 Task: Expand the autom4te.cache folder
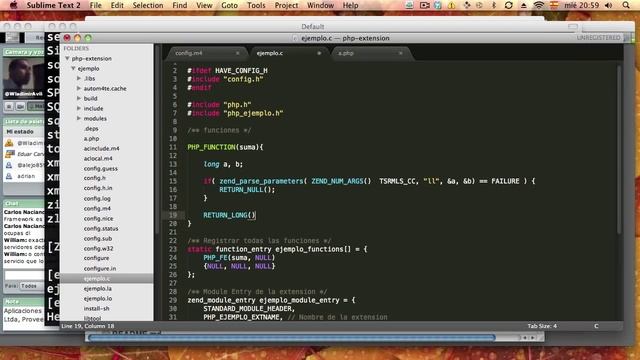(79, 88)
